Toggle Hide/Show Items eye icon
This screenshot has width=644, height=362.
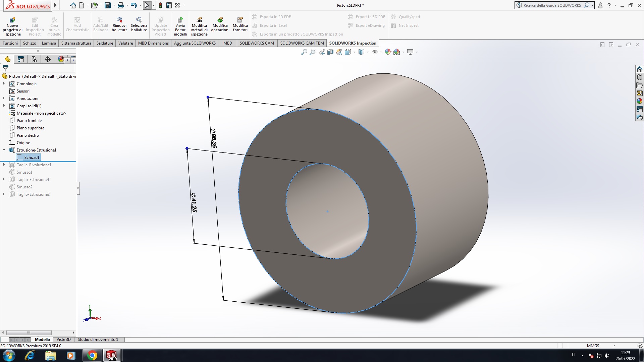(375, 52)
